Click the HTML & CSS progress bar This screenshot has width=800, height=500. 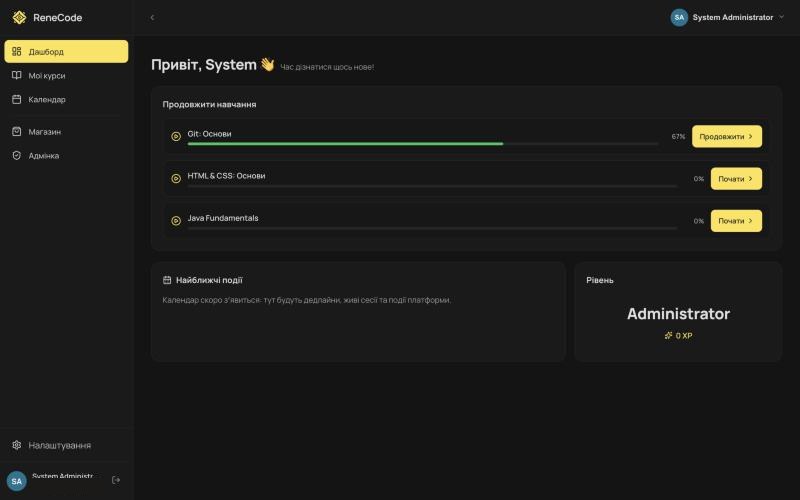click(432, 187)
